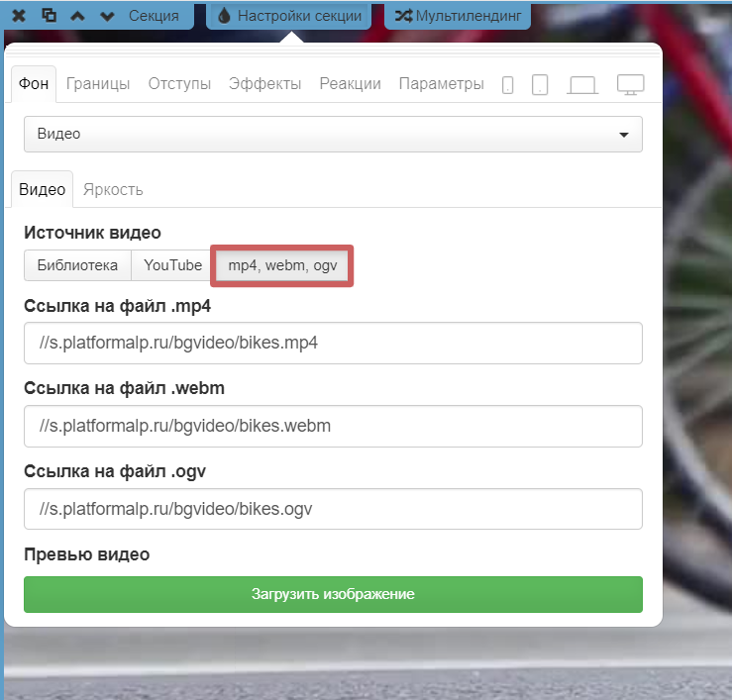This screenshot has height=700, width=732.
Task: Select the mobile phone device icon
Action: [508, 85]
